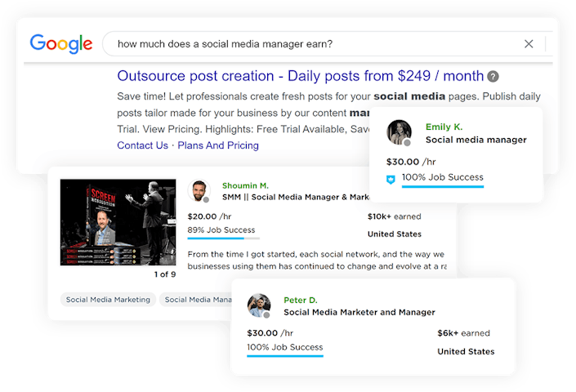This screenshot has height=392, width=576.
Task: Click Peter D.'s profile avatar
Action: click(x=259, y=305)
